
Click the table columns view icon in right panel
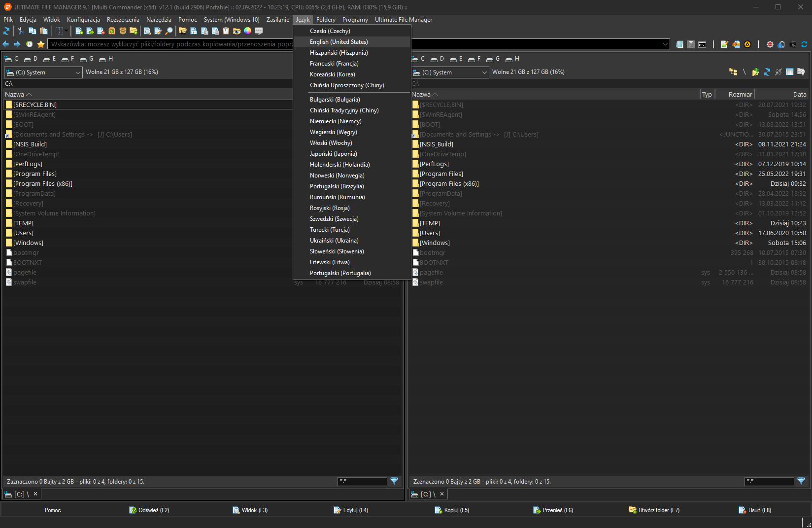(x=790, y=72)
